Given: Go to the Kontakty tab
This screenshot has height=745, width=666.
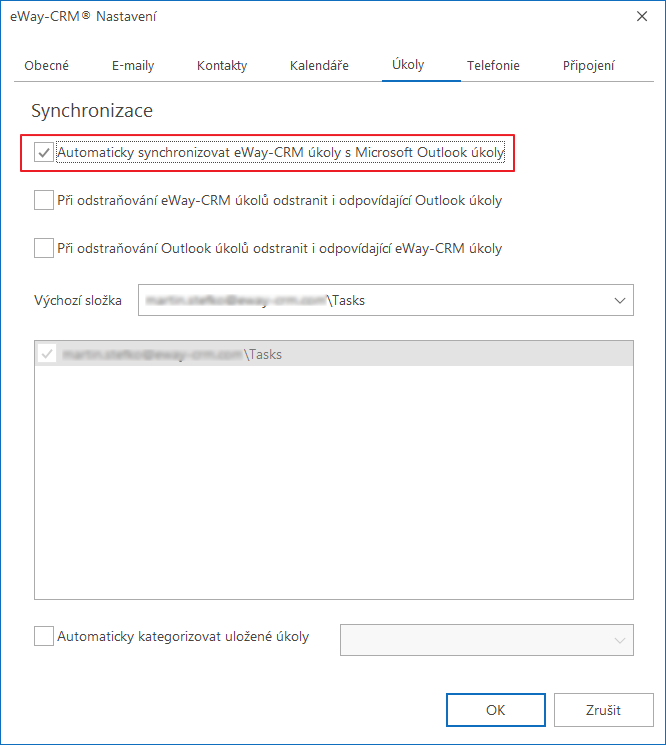Looking at the screenshot, I should [222, 66].
